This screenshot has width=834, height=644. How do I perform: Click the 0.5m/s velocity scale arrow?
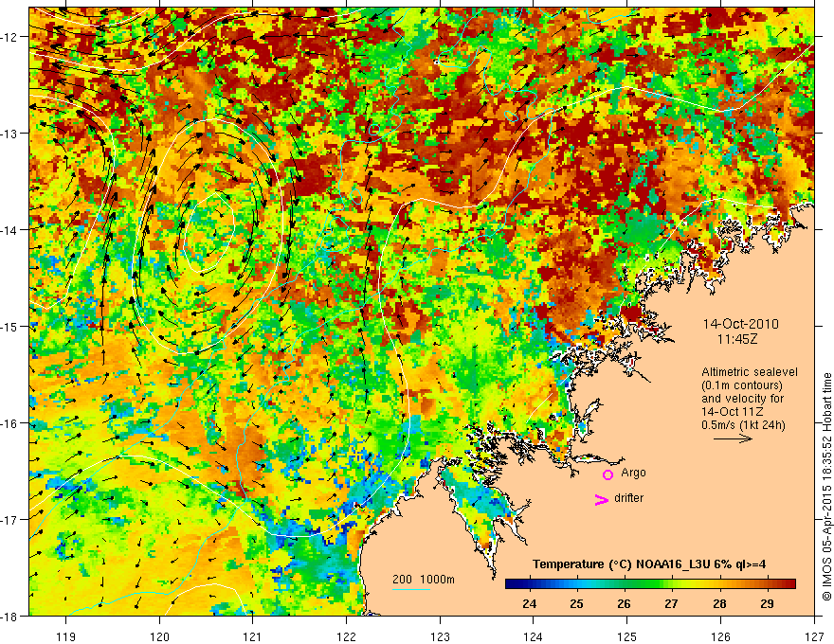(733, 438)
